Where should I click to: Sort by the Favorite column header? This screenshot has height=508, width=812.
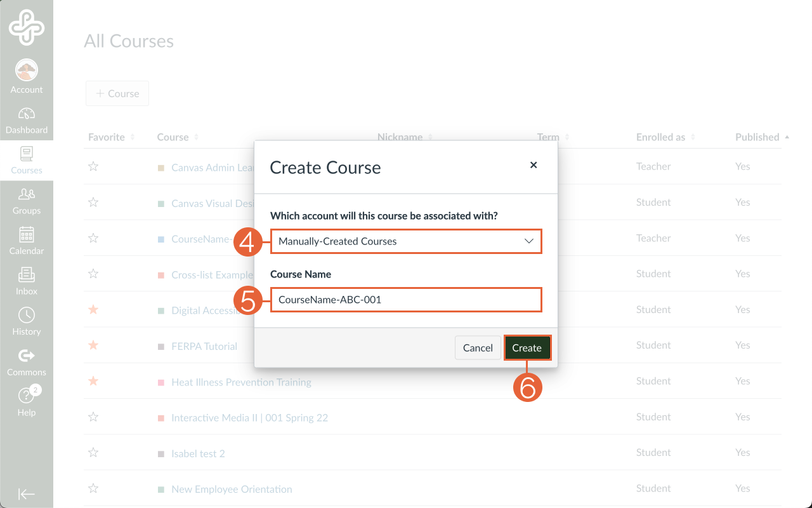111,137
